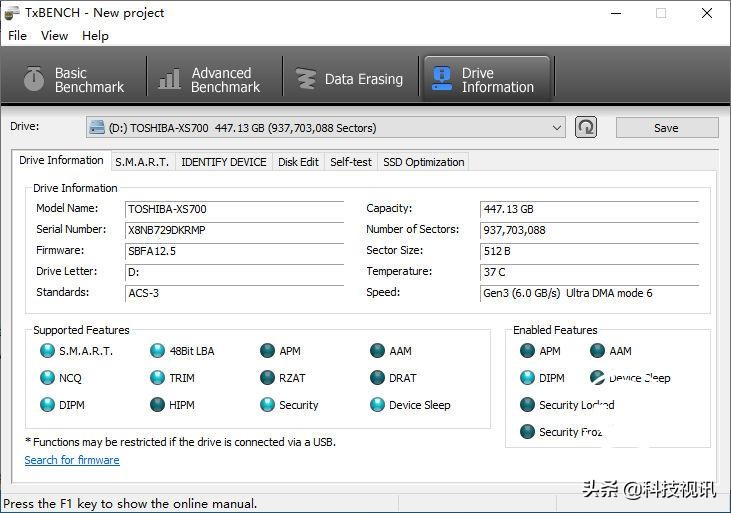Click the TRIM supported feature indicator
Viewport: 731px width, 513px height.
click(158, 378)
